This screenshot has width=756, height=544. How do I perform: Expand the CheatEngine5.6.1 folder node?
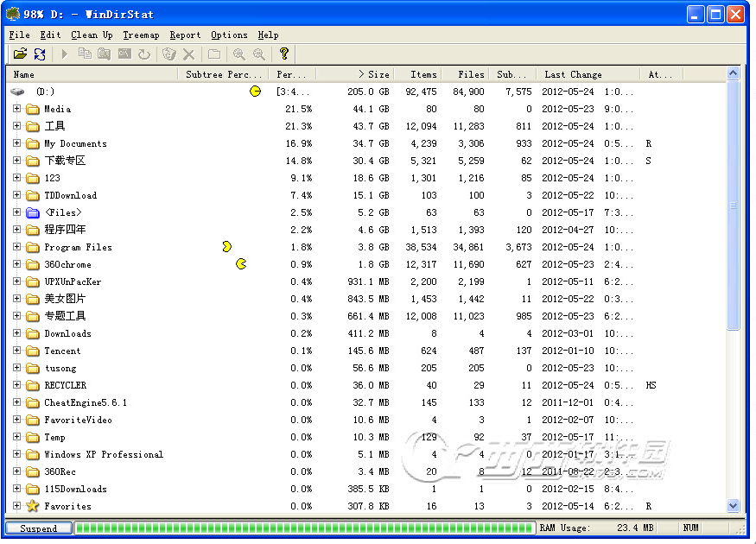point(17,402)
